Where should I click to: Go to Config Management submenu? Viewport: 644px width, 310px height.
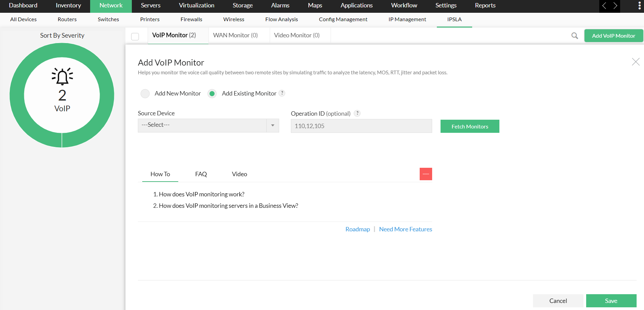click(343, 20)
